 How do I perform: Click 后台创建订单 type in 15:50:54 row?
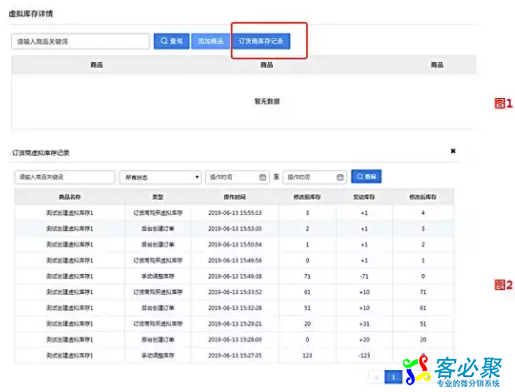point(158,244)
